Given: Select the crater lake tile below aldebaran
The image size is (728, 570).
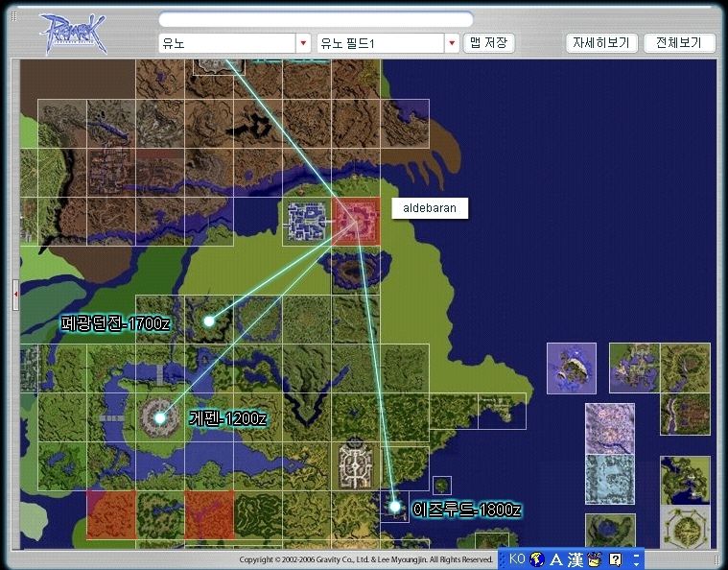Looking at the screenshot, I should pos(356,271).
